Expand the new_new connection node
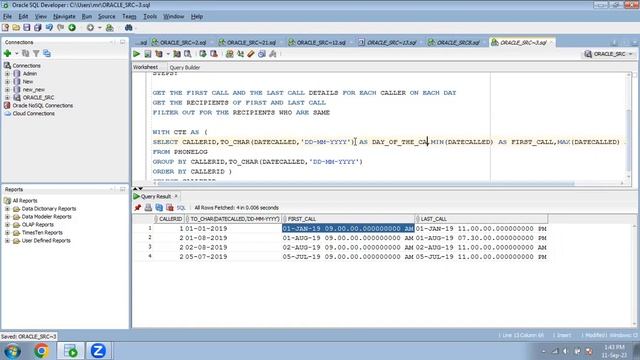The width and height of the screenshot is (640, 360). pos(7,89)
